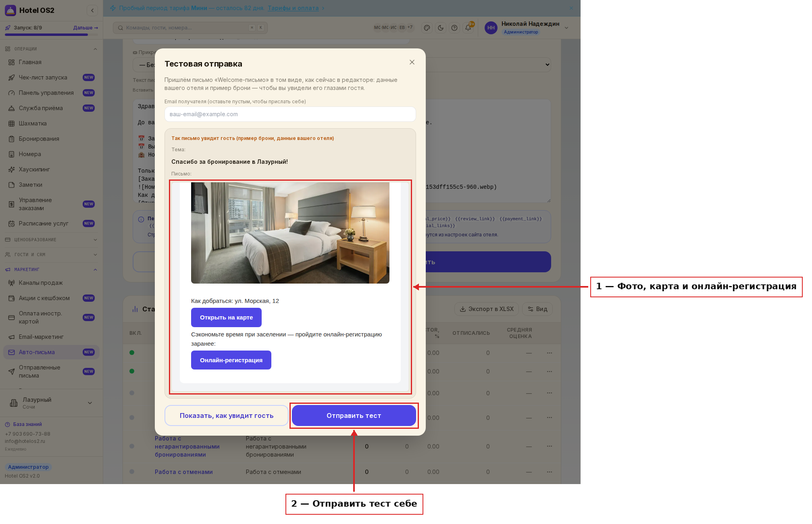812x524 pixels.
Task: Toggle dark mode moon icon
Action: [441, 28]
